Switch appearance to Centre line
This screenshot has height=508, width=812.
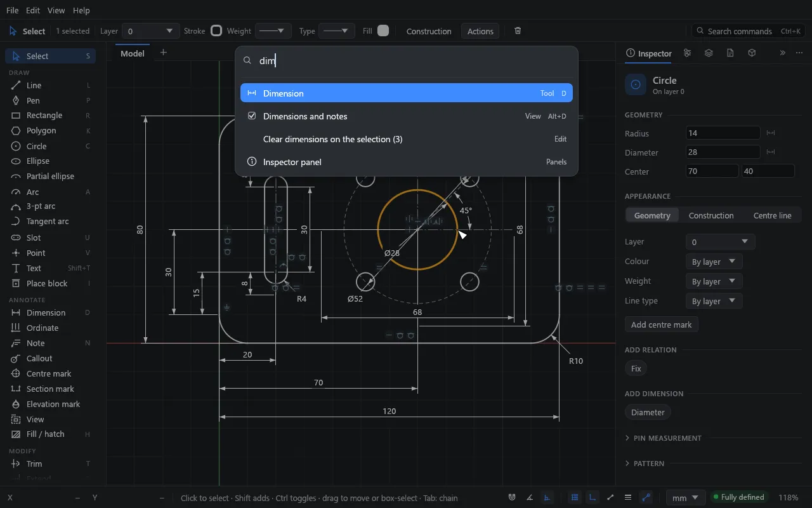click(x=772, y=215)
